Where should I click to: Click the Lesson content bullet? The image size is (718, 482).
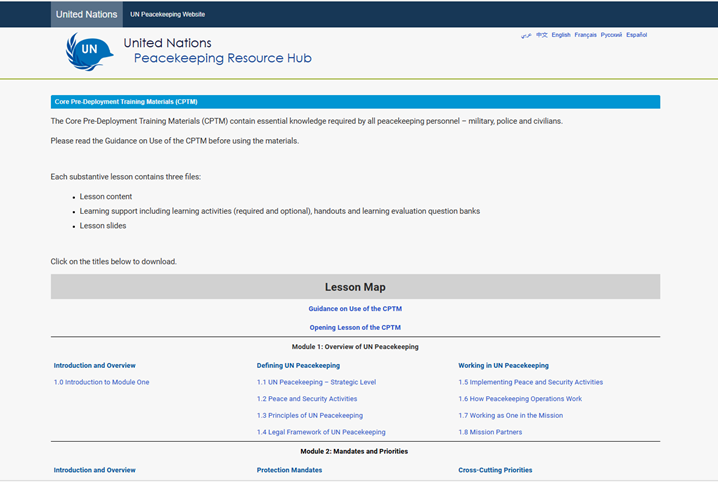pos(106,196)
